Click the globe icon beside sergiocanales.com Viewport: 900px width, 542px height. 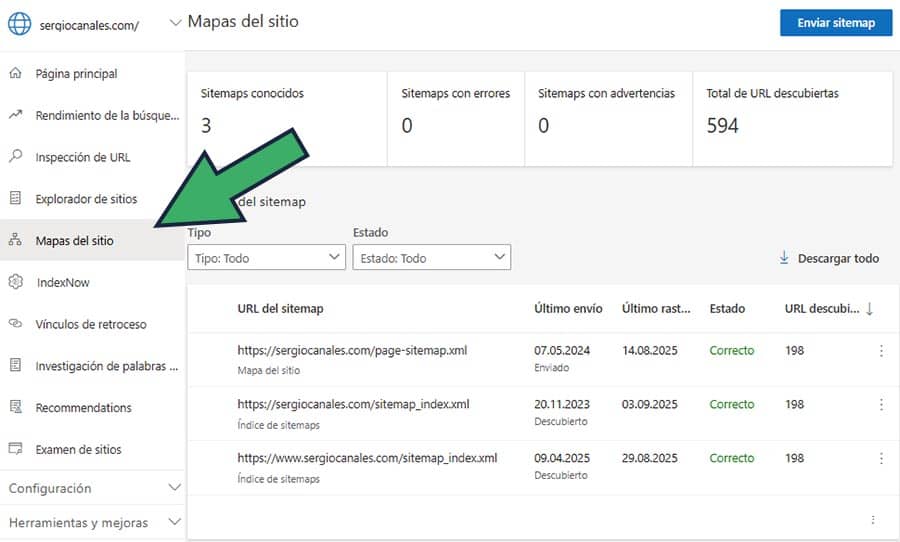click(x=20, y=24)
